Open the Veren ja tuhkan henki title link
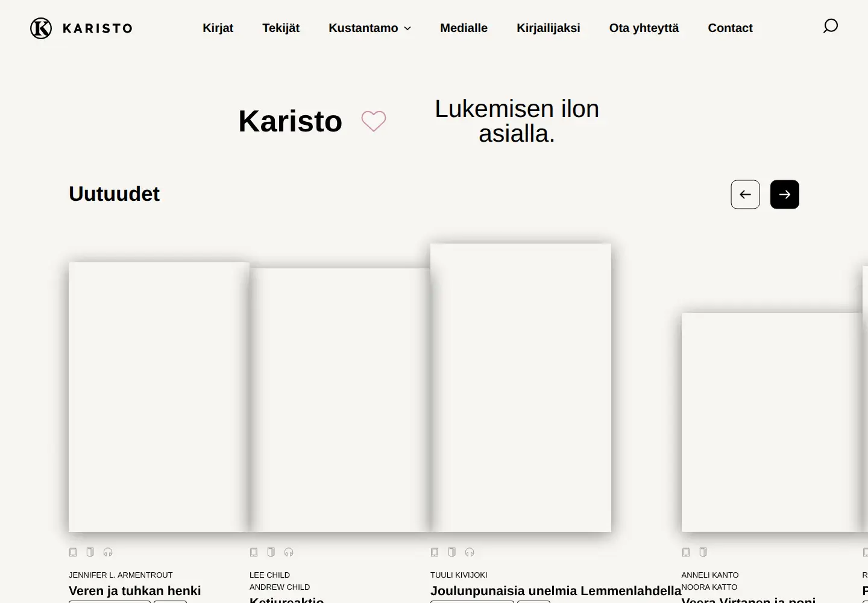Image resolution: width=868 pixels, height=603 pixels. pyautogui.click(x=135, y=591)
